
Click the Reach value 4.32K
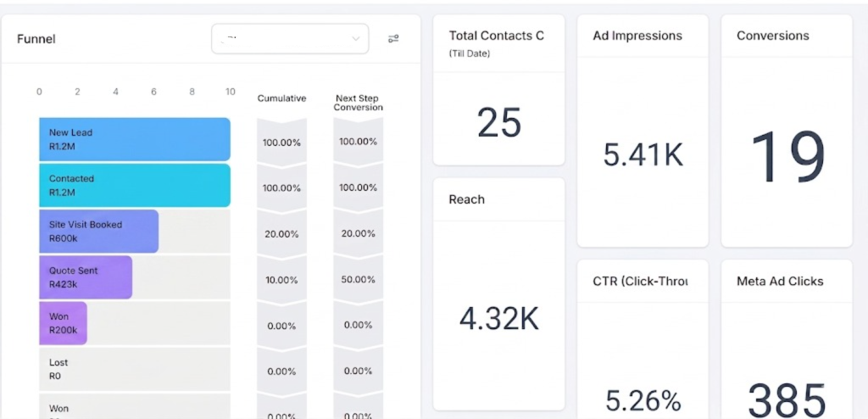click(x=499, y=318)
